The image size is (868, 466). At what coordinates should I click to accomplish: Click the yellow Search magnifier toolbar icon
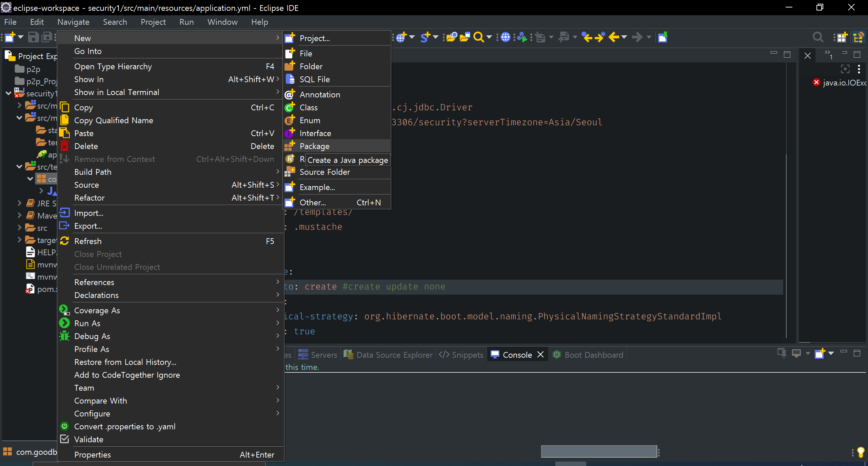[x=478, y=37]
